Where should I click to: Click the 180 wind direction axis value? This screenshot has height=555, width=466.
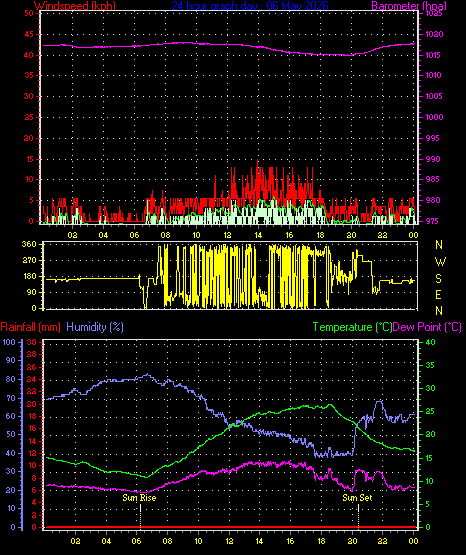point(29,276)
